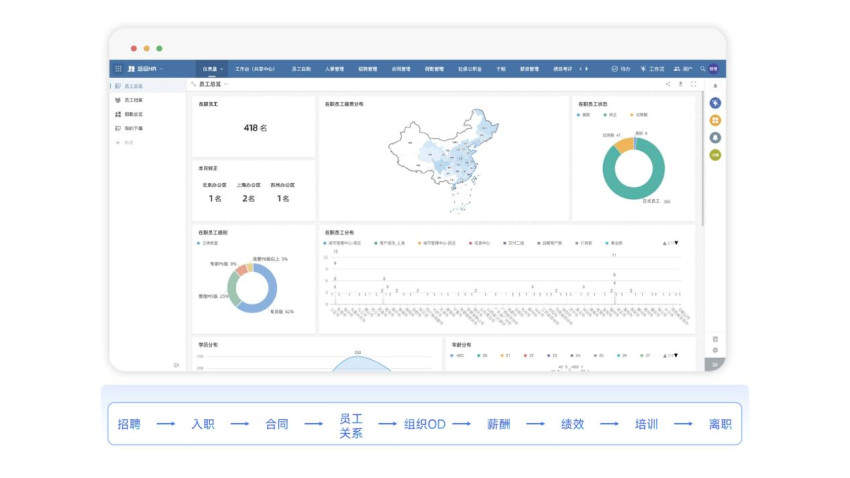This screenshot has height=478, width=850.
Task: Click the blue lightning icon in right sidebar
Action: [x=715, y=103]
